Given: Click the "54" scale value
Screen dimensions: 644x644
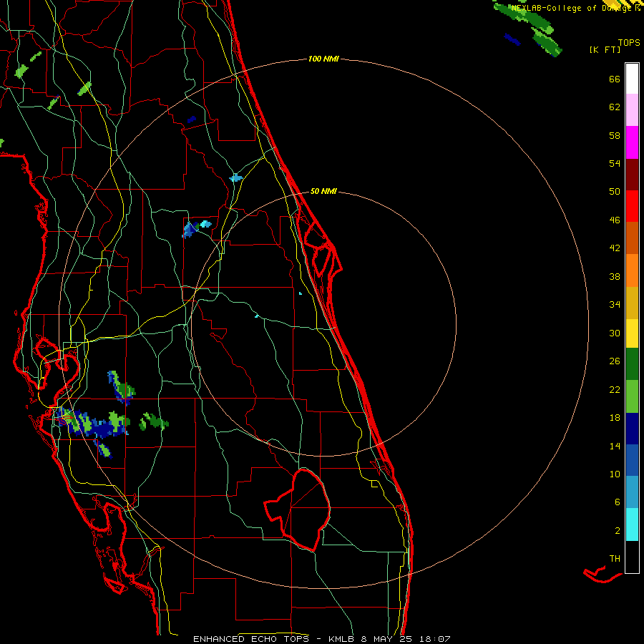Looking at the screenshot, I should (x=615, y=163).
